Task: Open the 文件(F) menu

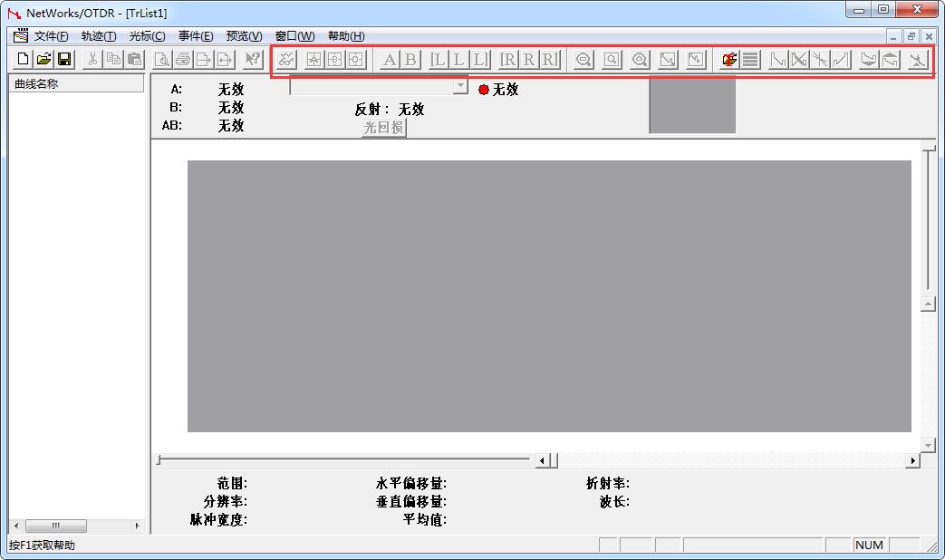Action: 51,36
